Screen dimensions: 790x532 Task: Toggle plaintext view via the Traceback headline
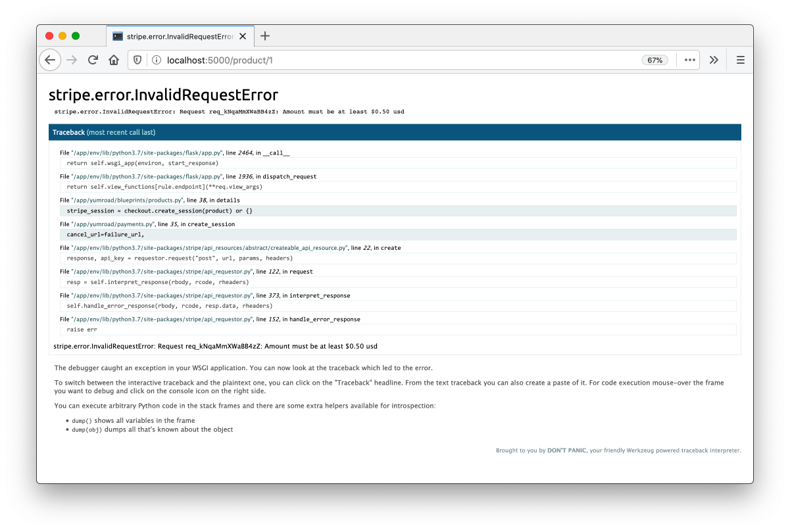point(68,132)
